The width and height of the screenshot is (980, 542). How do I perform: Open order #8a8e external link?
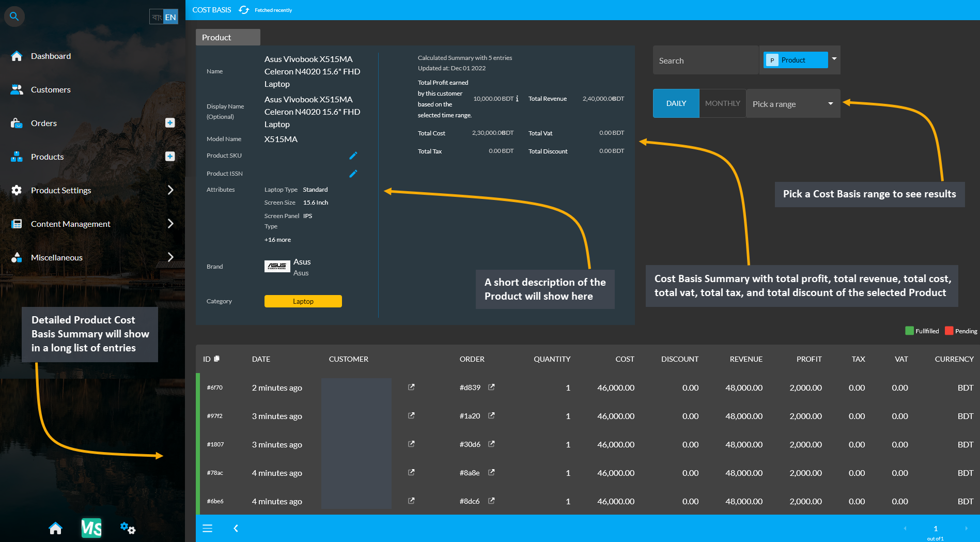tap(491, 472)
